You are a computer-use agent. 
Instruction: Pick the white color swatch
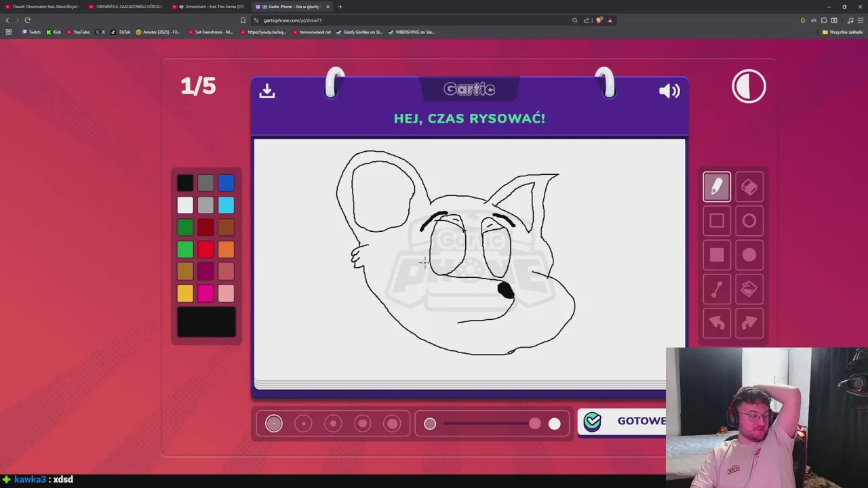pos(185,205)
